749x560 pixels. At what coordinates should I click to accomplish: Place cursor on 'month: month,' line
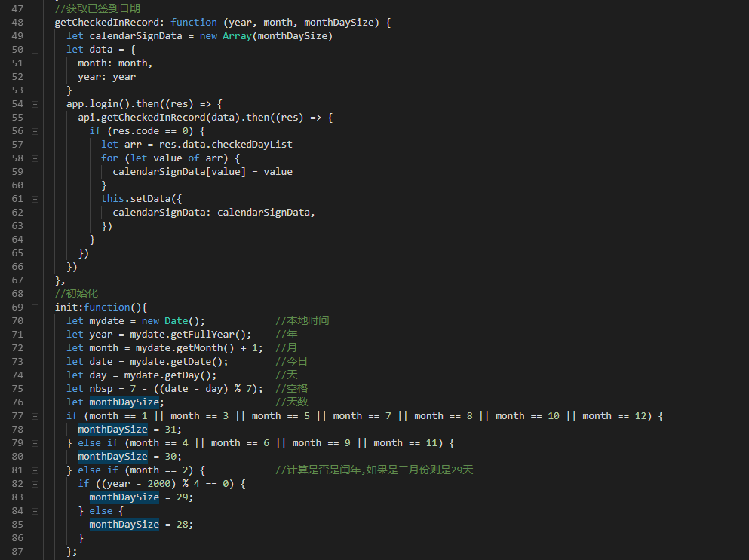pos(115,63)
